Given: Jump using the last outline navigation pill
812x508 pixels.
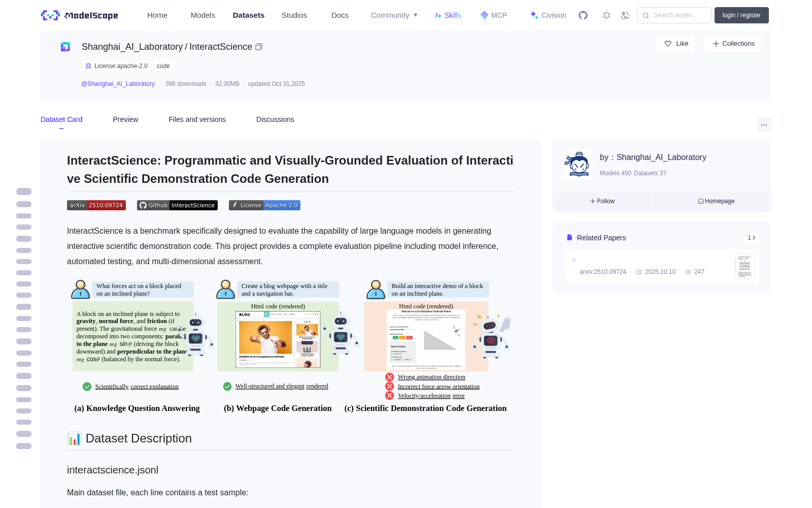Looking at the screenshot, I should point(24,446).
